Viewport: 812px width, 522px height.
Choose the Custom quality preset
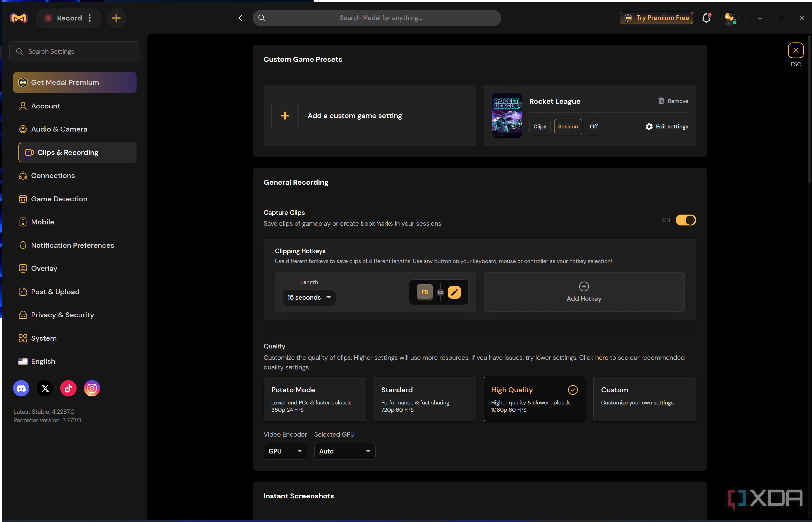point(645,399)
